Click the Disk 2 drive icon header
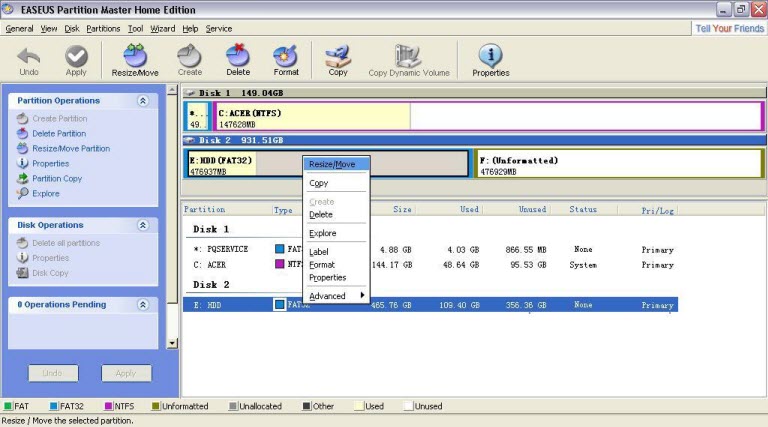Image resolution: width=768 pixels, height=427 pixels. pos(191,140)
